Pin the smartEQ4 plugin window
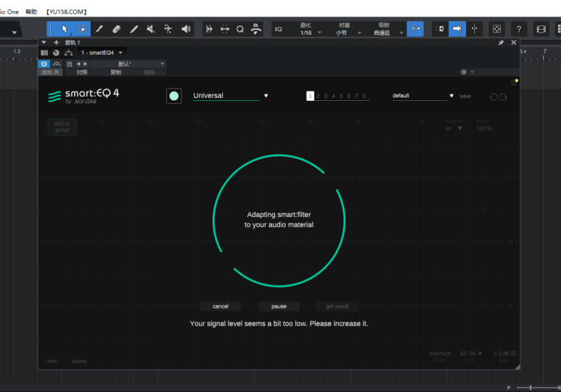Image resolution: width=561 pixels, height=392 pixels. click(x=501, y=43)
